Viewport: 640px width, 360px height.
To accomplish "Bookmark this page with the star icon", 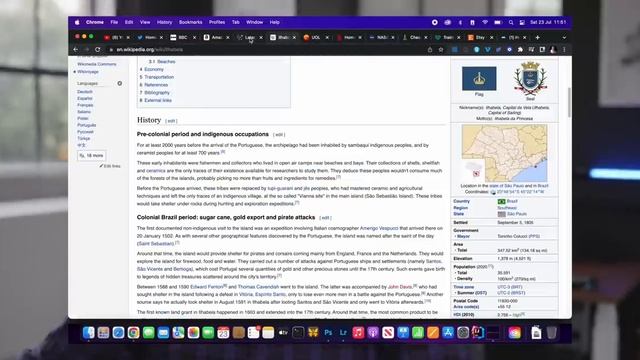I will 441,49.
